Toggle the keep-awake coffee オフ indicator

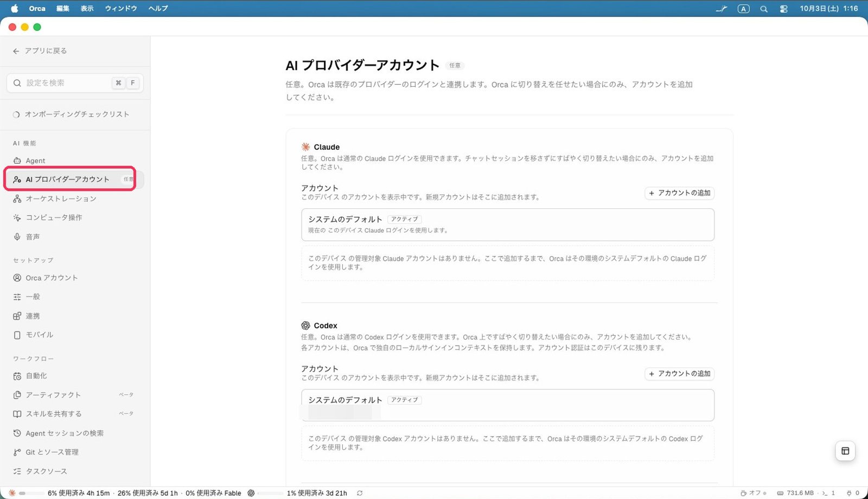pos(754,493)
